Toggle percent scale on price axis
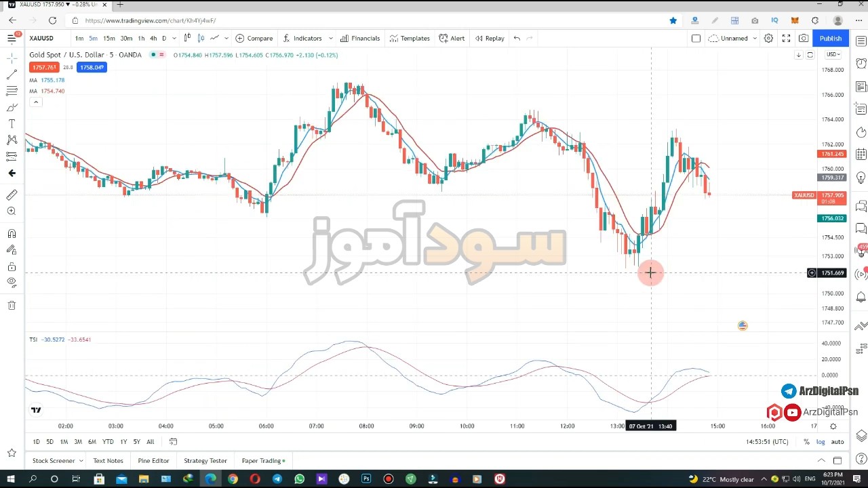This screenshot has width=868, height=488. (x=806, y=442)
